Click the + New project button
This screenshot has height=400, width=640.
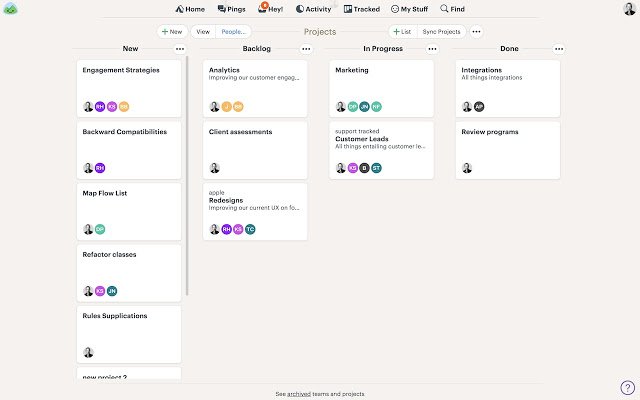(x=172, y=31)
